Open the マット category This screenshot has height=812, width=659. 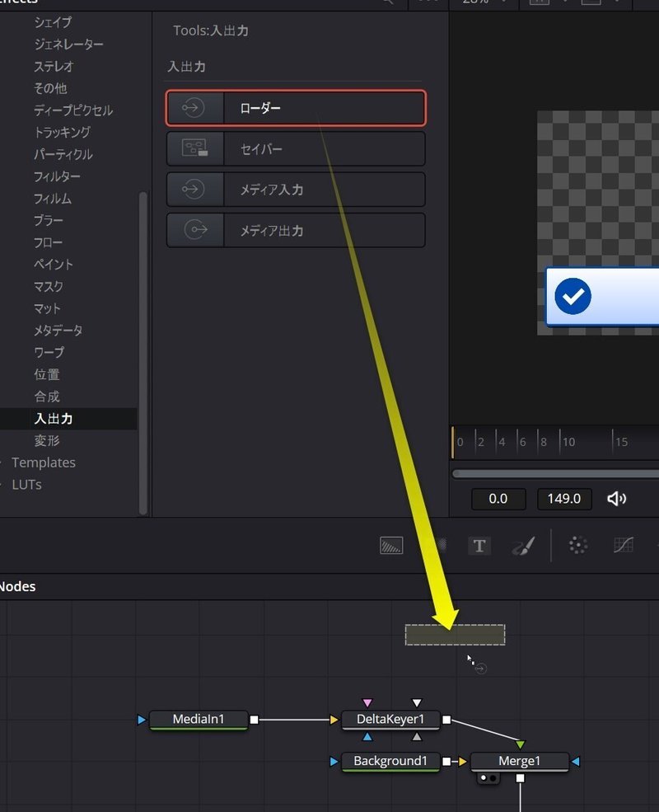pyautogui.click(x=47, y=308)
